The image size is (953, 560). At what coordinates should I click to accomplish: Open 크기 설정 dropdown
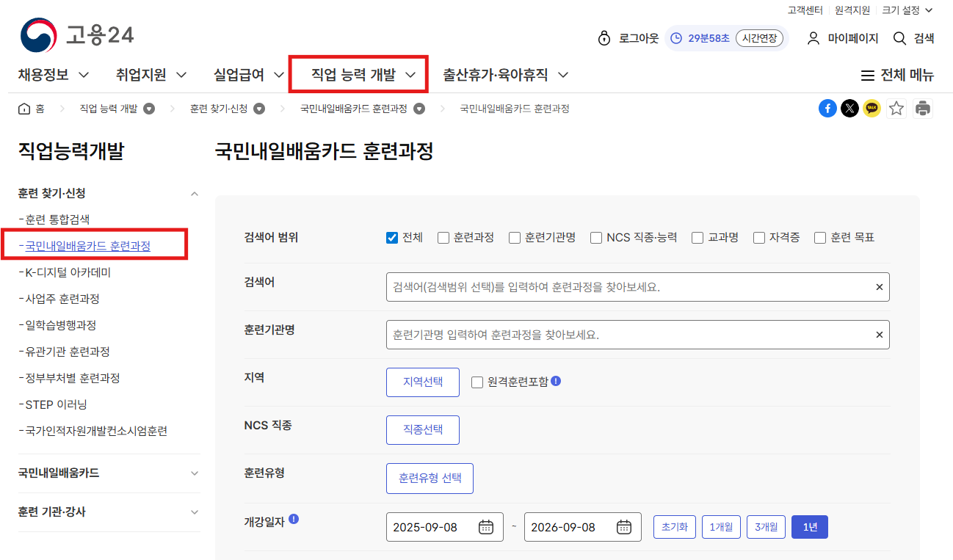pos(907,10)
